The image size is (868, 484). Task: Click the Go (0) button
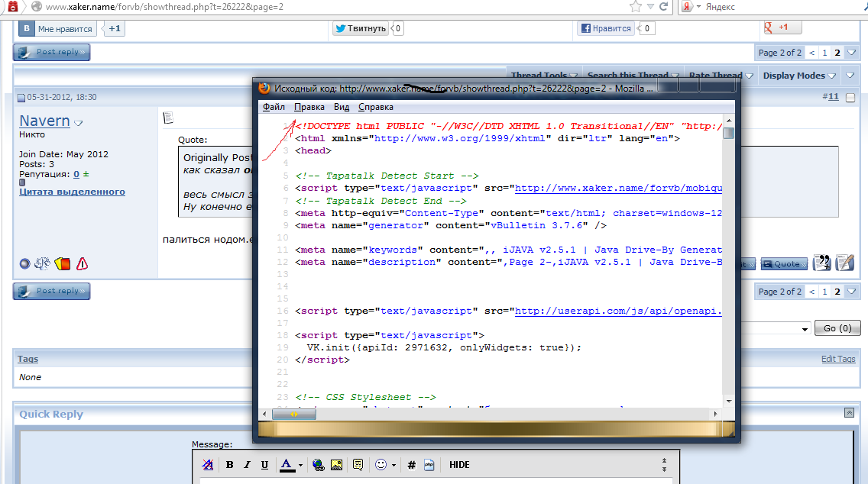pos(837,328)
